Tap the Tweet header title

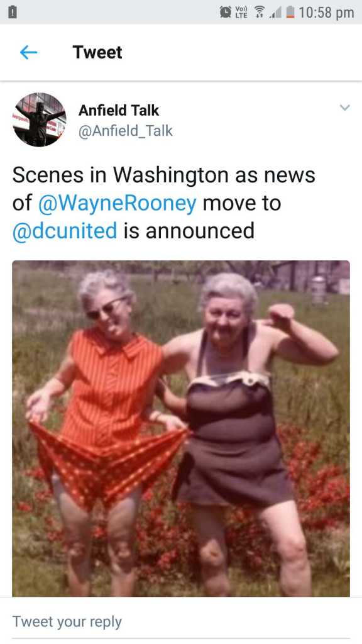pos(97,52)
